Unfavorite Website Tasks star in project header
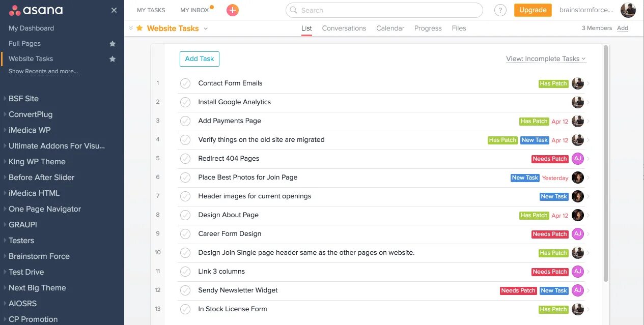Viewport: 644px width, 325px height. (x=139, y=28)
